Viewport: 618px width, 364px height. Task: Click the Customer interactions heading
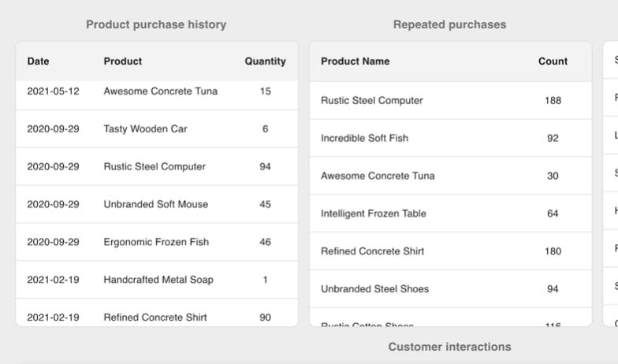pyautogui.click(x=449, y=347)
